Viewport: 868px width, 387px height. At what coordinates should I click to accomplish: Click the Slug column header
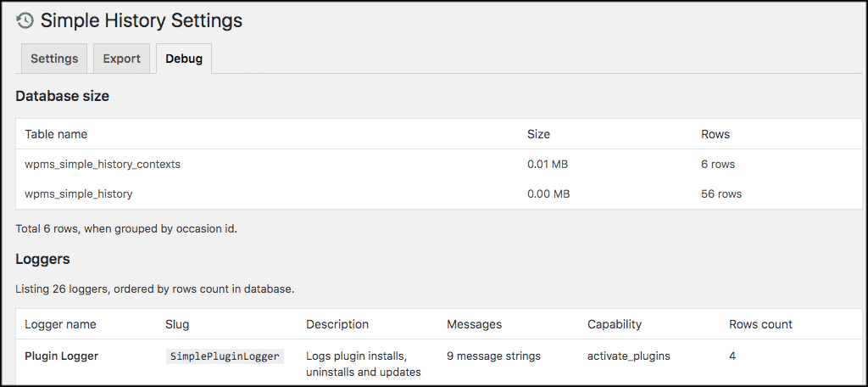[x=177, y=324]
